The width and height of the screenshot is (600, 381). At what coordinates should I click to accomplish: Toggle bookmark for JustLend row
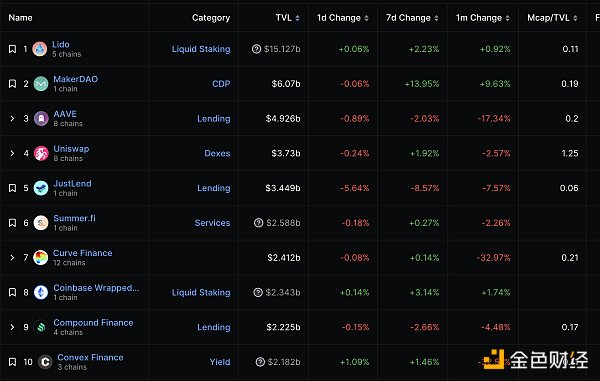coord(12,188)
